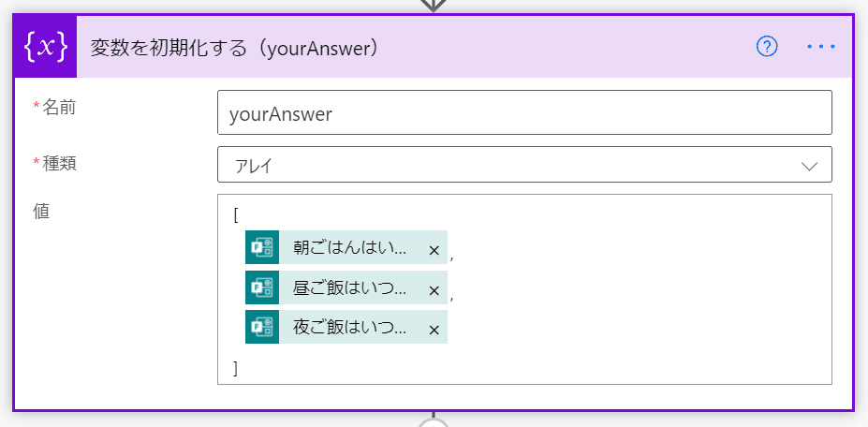Viewport: 868px width, 427px height.
Task: Click empty area inside the 値 field
Action: pos(637,290)
